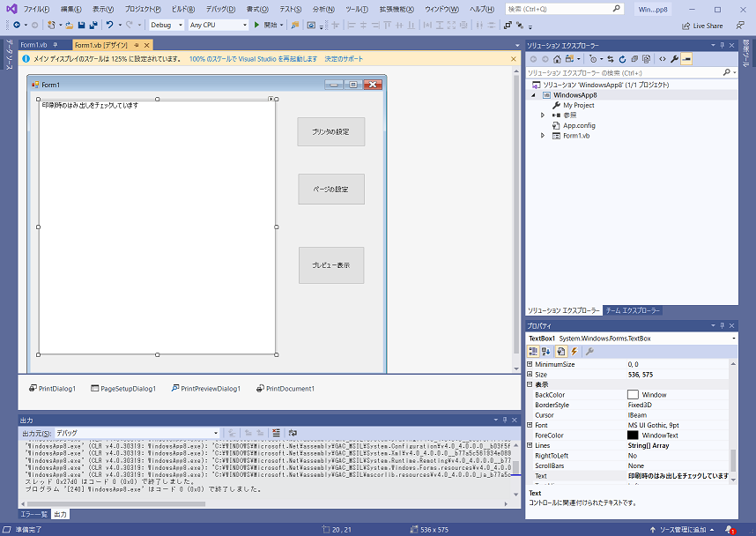Click the feedback icon beside Live Share

point(740,25)
